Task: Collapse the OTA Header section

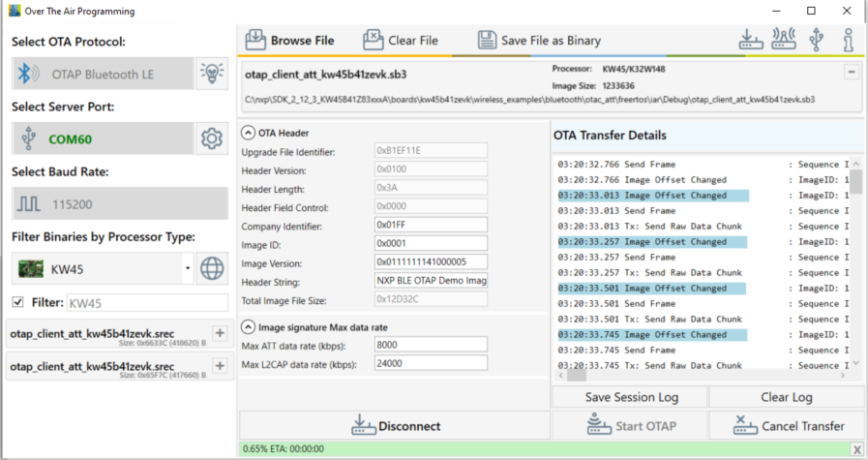Action: [248, 133]
